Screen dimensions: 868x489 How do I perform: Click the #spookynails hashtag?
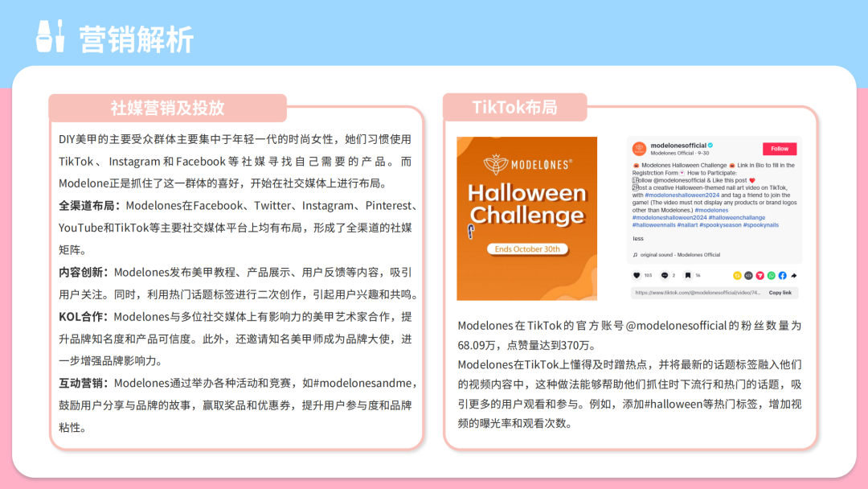(761, 225)
